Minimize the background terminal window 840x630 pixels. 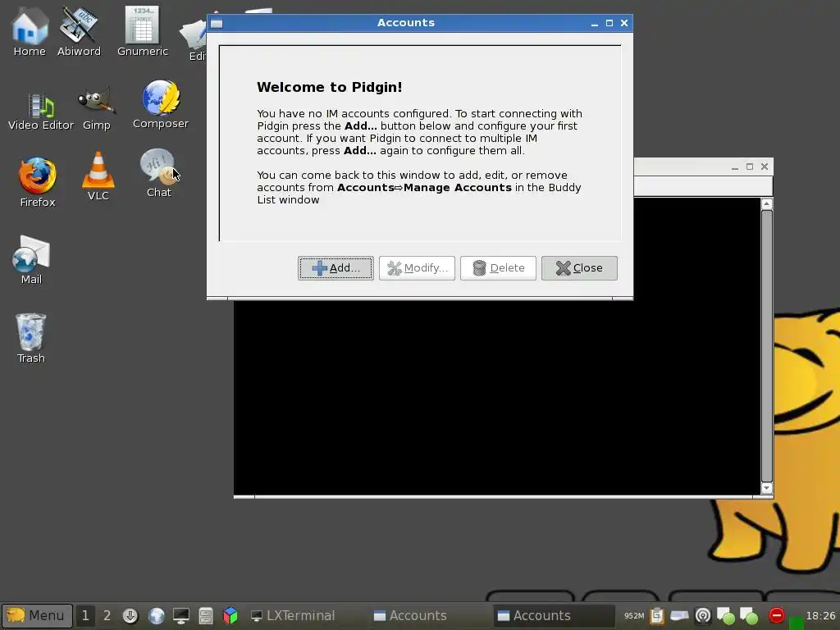tap(735, 167)
